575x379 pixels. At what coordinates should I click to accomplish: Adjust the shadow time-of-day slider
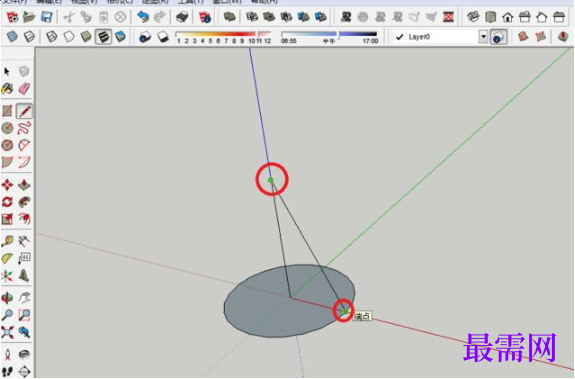tap(329, 37)
